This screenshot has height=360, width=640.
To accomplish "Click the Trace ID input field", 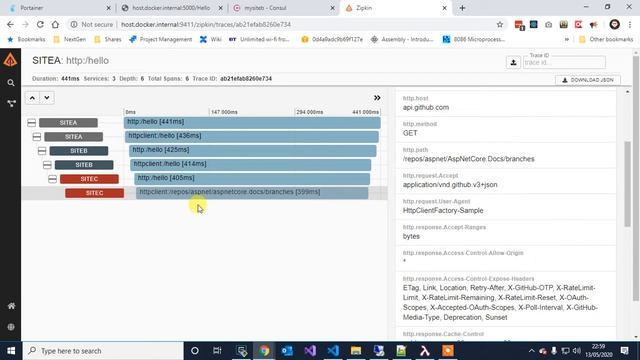I will pyautogui.click(x=564, y=62).
